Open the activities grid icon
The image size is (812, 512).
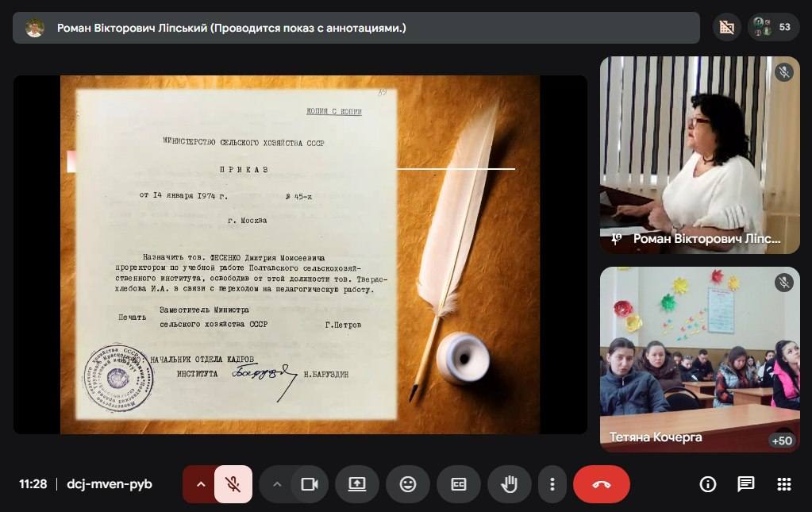pyautogui.click(x=783, y=484)
